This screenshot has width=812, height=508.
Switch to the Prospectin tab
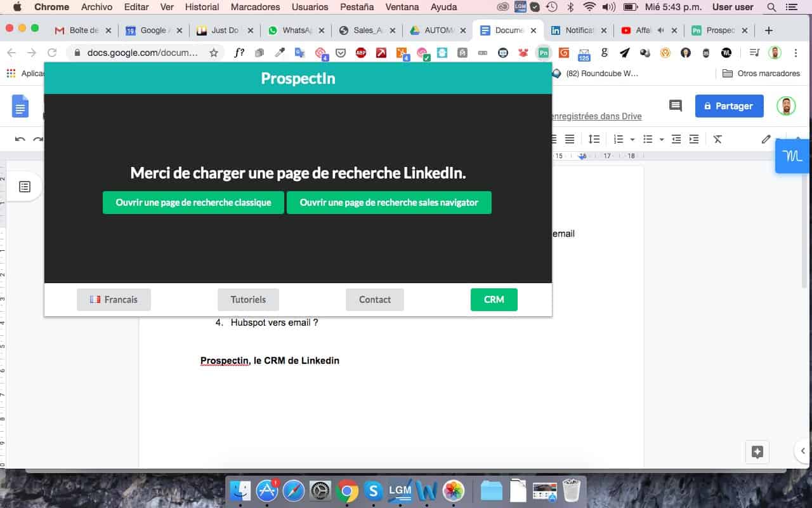point(721,30)
